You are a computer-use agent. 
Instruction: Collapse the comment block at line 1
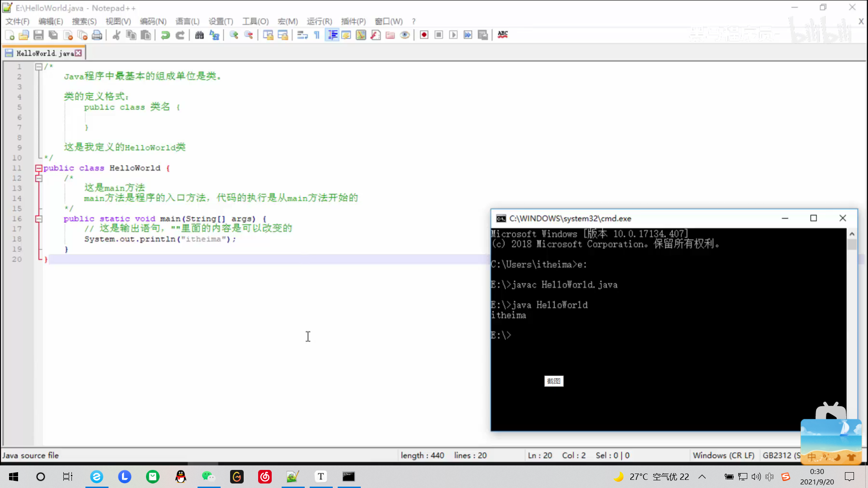[x=39, y=67]
